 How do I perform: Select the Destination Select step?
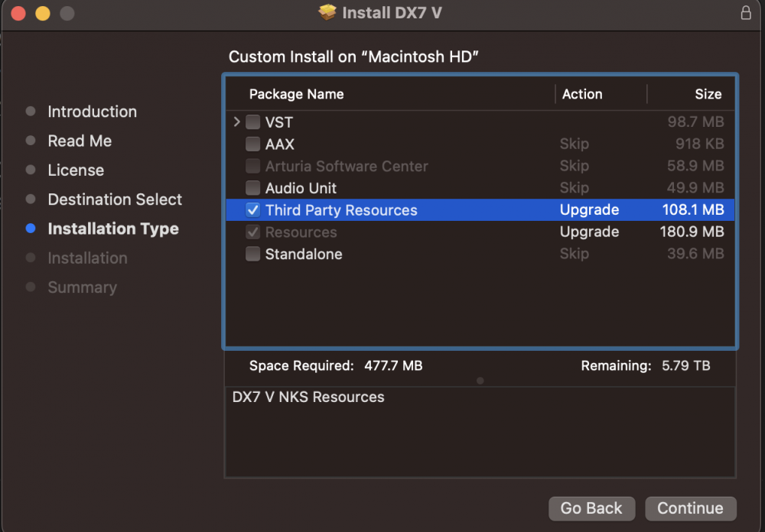point(115,199)
